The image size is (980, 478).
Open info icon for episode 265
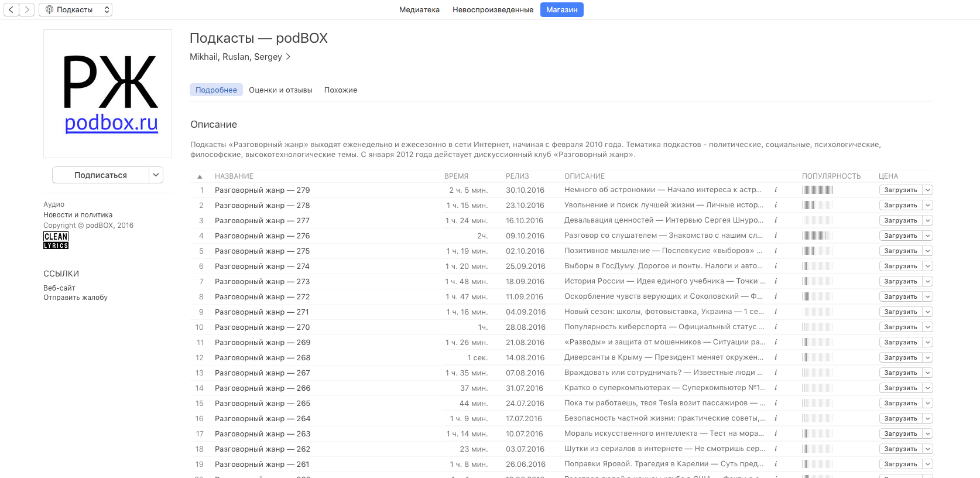click(x=776, y=403)
